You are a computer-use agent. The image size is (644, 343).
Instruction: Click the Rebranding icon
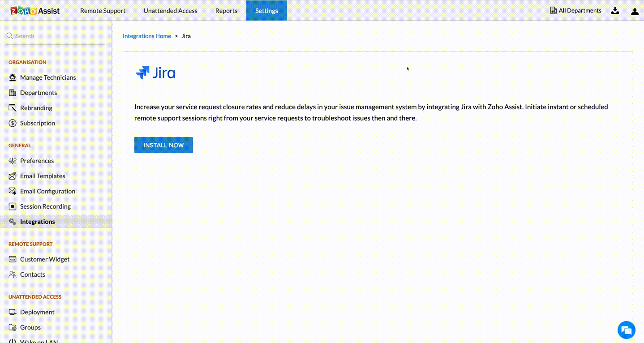click(x=13, y=108)
